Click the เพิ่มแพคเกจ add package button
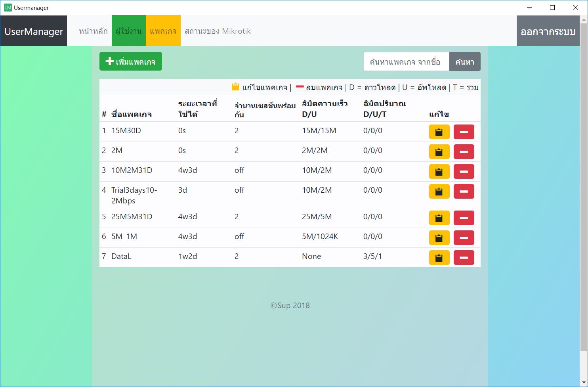 [130, 61]
